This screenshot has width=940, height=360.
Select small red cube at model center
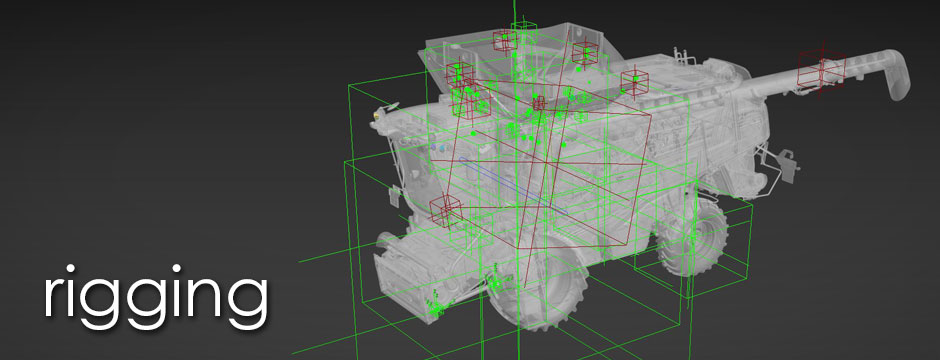(x=539, y=102)
